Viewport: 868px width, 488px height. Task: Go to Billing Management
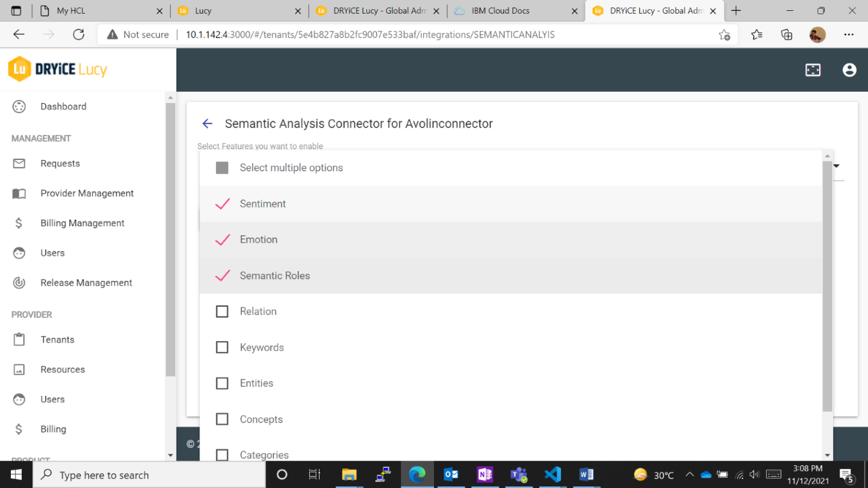pyautogui.click(x=82, y=223)
